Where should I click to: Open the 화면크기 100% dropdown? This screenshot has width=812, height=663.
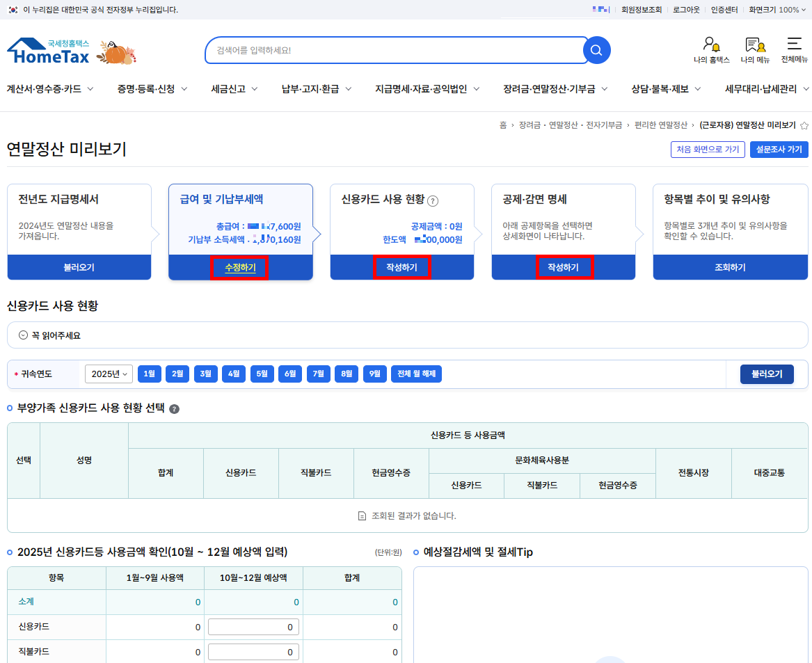coord(776,10)
